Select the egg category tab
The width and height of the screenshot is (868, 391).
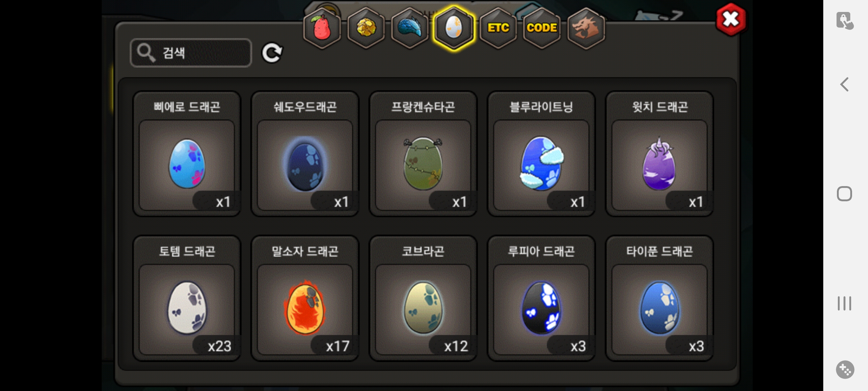454,28
